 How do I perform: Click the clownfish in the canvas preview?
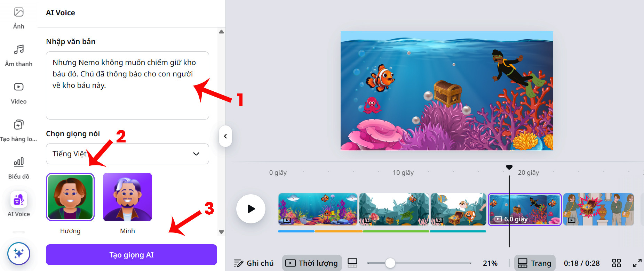coord(381,78)
